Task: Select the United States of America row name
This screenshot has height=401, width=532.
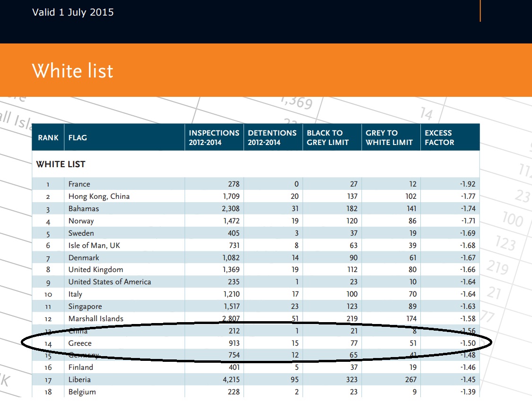Action: coord(110,282)
